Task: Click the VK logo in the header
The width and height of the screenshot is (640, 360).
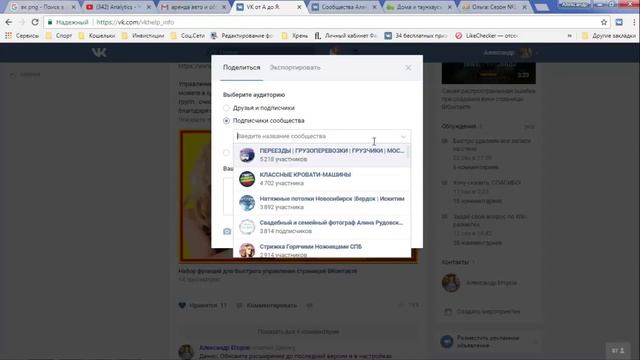Action: (99, 52)
